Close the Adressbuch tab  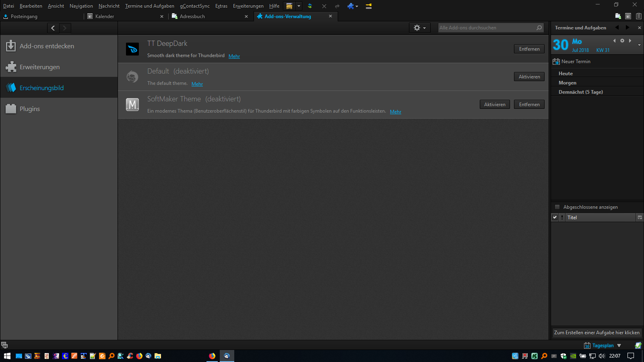tap(246, 16)
